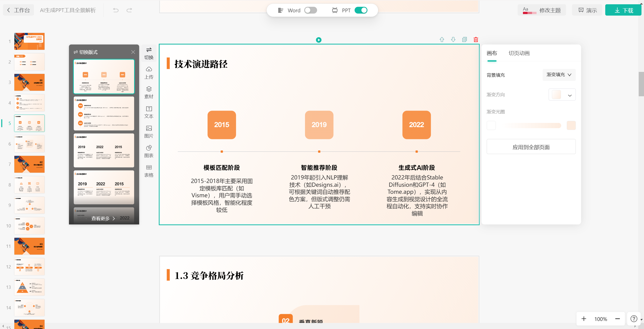Click 应用到全部页面 button
The image size is (644, 329).
(531, 147)
